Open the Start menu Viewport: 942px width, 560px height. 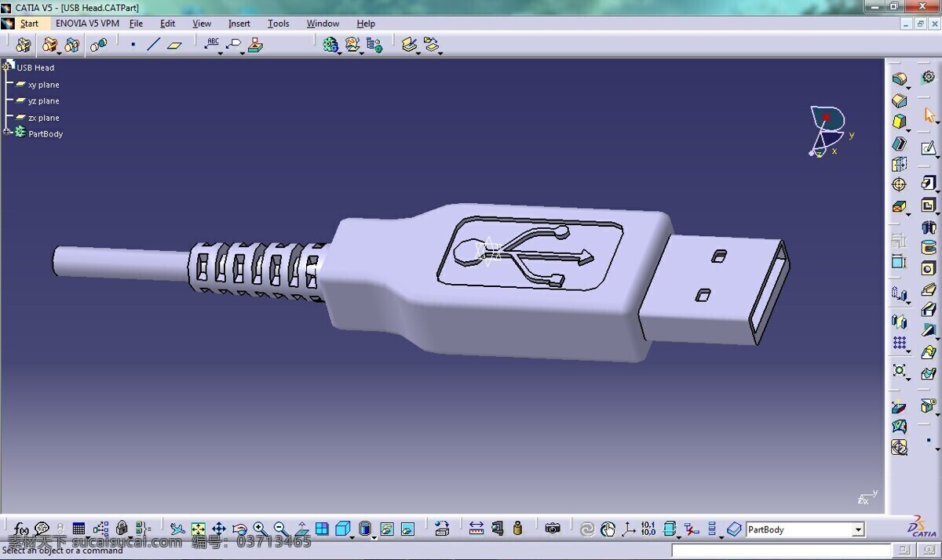(29, 24)
